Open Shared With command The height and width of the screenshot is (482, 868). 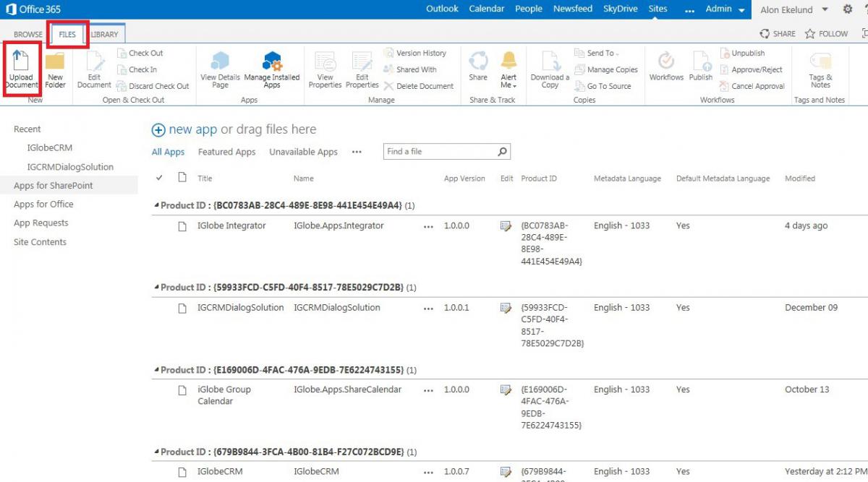tap(410, 69)
